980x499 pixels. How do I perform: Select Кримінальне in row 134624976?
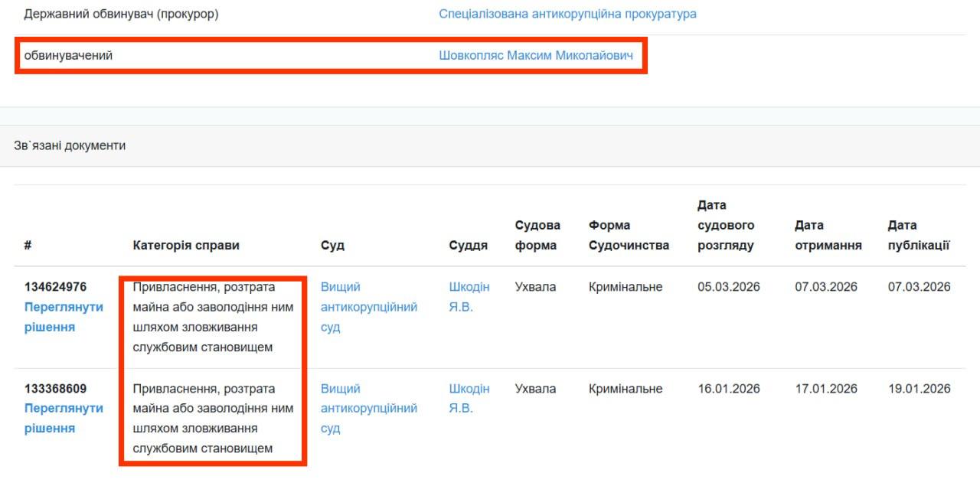point(626,287)
